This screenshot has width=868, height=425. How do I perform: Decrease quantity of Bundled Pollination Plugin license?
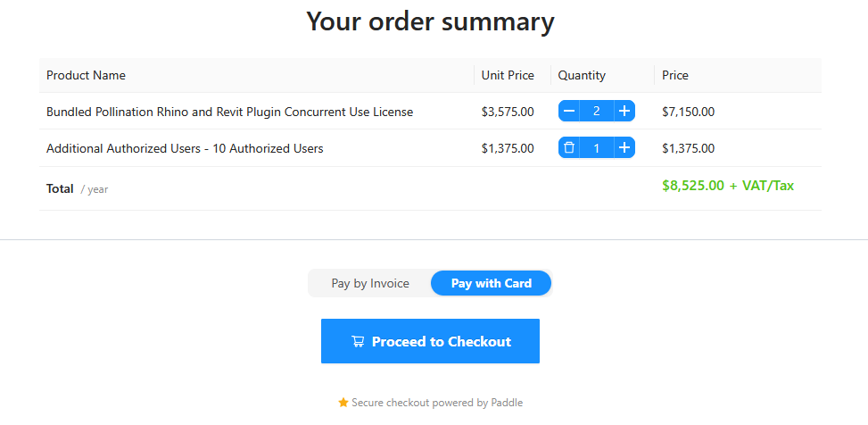pos(569,112)
